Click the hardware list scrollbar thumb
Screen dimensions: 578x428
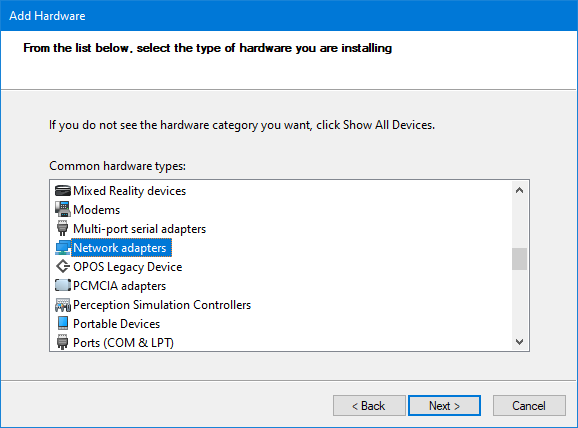(x=519, y=259)
